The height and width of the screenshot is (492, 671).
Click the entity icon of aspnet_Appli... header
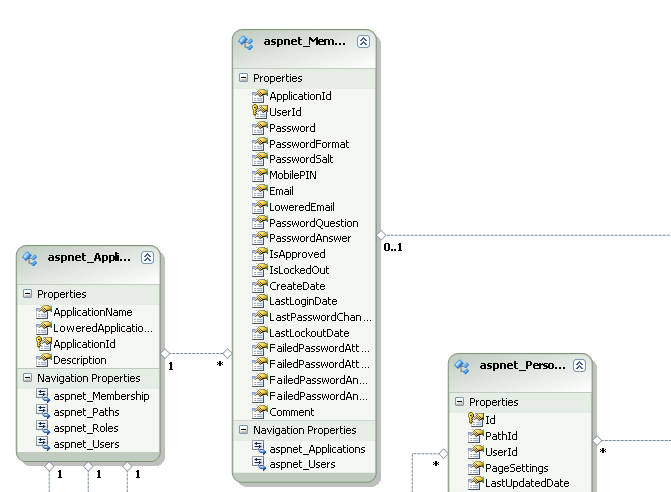(30, 258)
